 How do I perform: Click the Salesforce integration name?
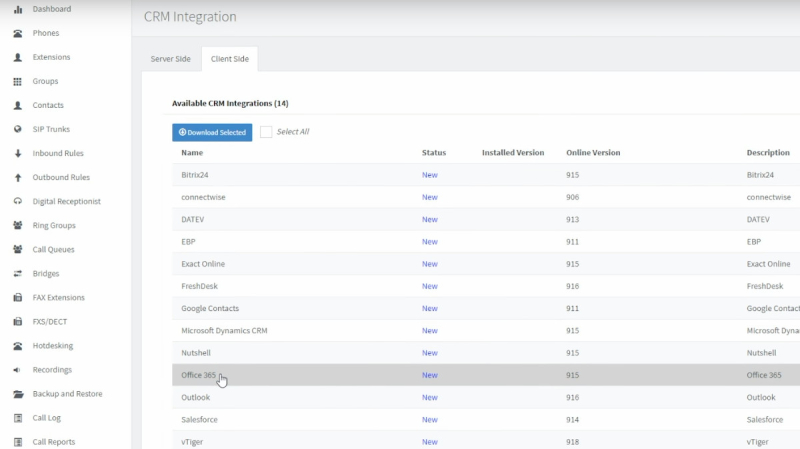coord(199,419)
